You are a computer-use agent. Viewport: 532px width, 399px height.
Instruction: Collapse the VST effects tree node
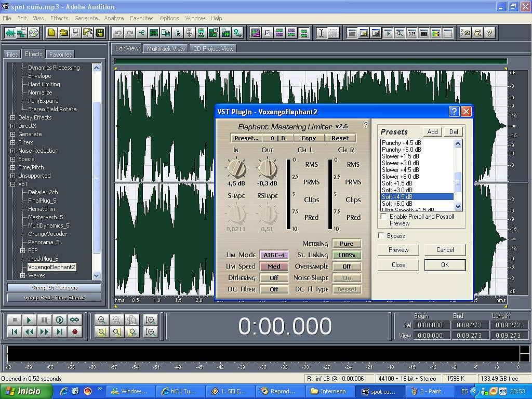[13, 184]
